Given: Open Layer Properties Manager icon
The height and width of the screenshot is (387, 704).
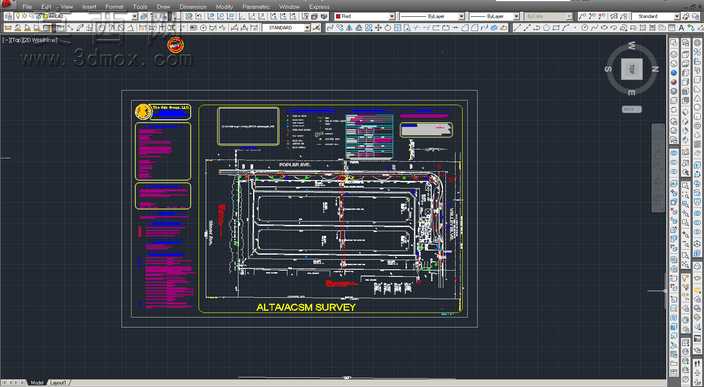Looking at the screenshot, I should 8,16.
